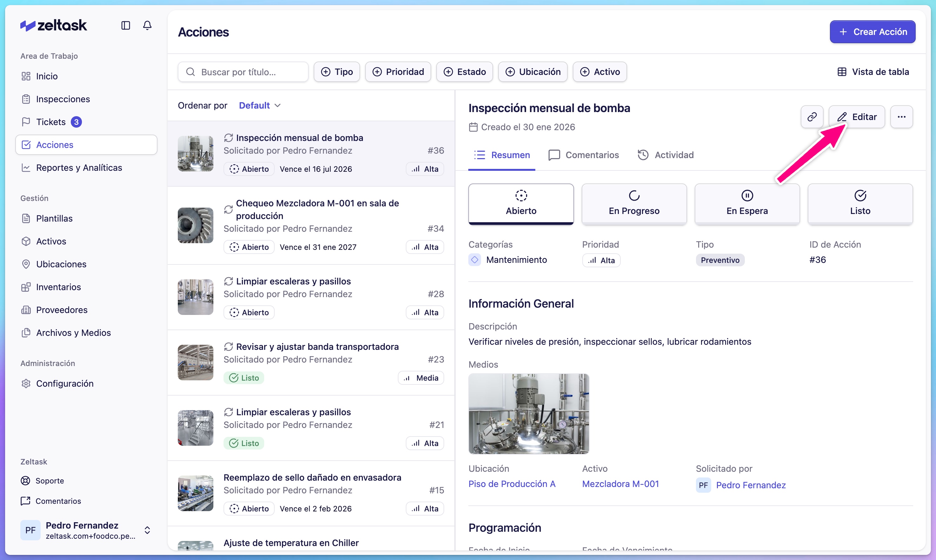
Task: Click the Proveedores building icon
Action: (26, 310)
